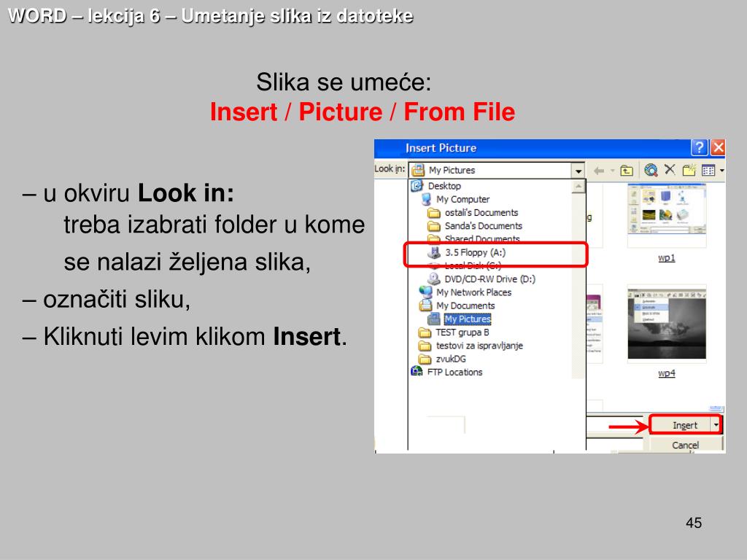Click Search the Web globe icon

pos(651,170)
